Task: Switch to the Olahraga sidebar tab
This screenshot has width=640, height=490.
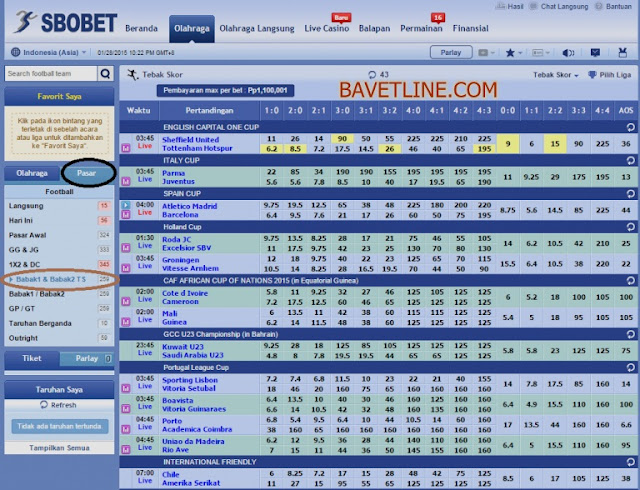Action: (x=32, y=173)
